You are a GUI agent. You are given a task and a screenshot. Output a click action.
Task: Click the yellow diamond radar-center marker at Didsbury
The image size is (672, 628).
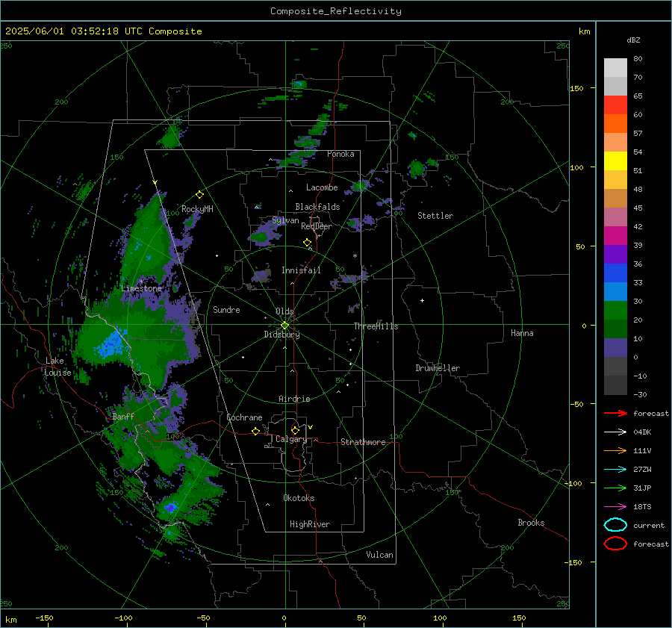[x=285, y=326]
